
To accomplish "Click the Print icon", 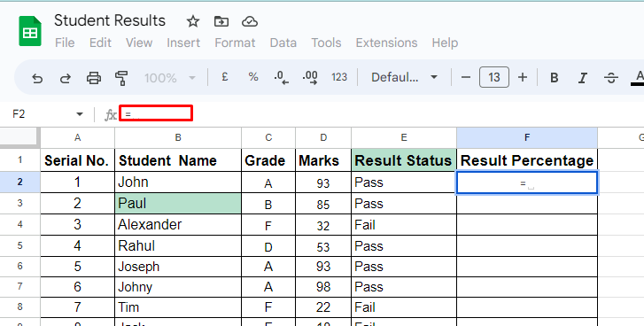I will click(94, 78).
